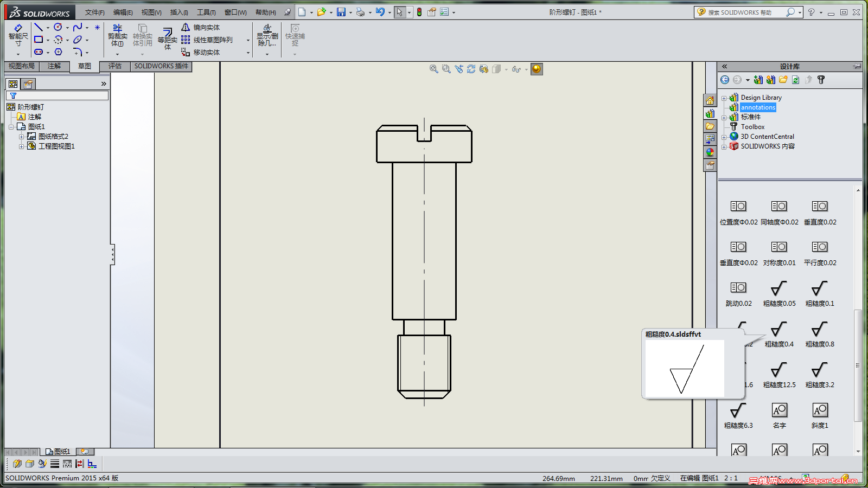Switch to the 注解 tab

pyautogui.click(x=54, y=66)
